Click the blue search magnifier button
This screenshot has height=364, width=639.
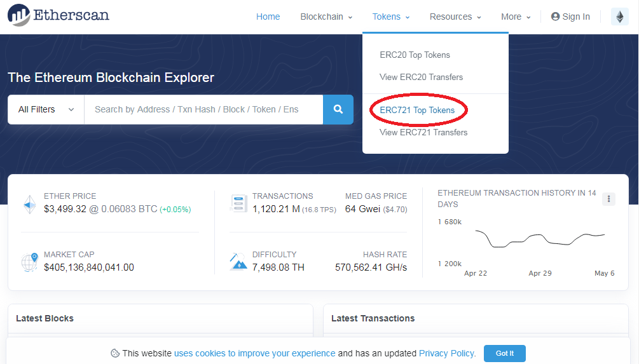pyautogui.click(x=338, y=109)
